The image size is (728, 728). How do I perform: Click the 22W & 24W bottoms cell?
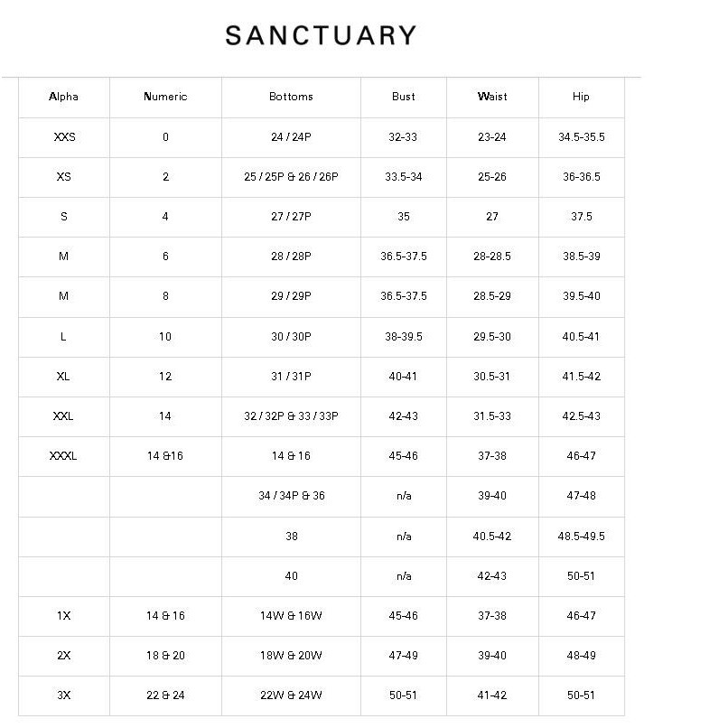click(x=291, y=695)
